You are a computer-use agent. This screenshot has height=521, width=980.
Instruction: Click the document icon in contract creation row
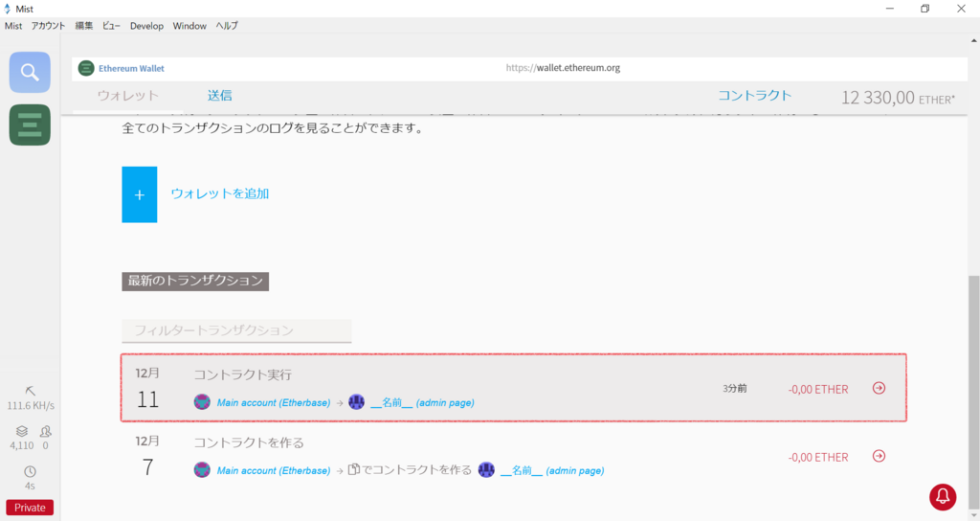click(x=354, y=469)
